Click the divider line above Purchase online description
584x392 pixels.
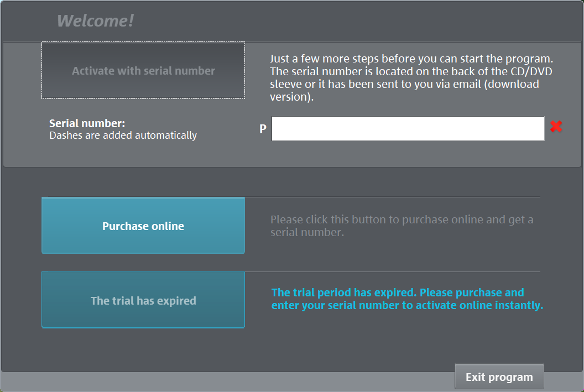click(392, 197)
